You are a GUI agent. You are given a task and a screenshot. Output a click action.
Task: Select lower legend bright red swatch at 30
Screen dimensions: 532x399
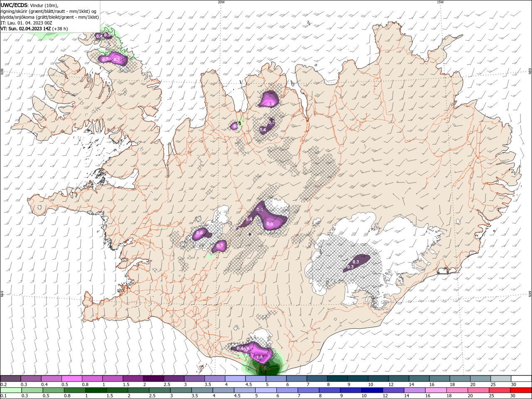coord(520,390)
